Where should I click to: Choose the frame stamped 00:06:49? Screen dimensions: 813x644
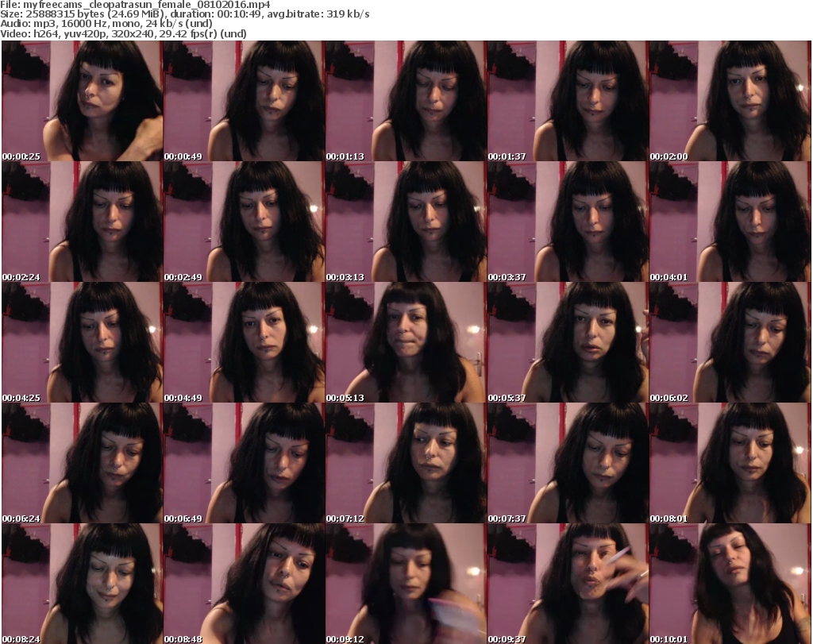[244, 463]
